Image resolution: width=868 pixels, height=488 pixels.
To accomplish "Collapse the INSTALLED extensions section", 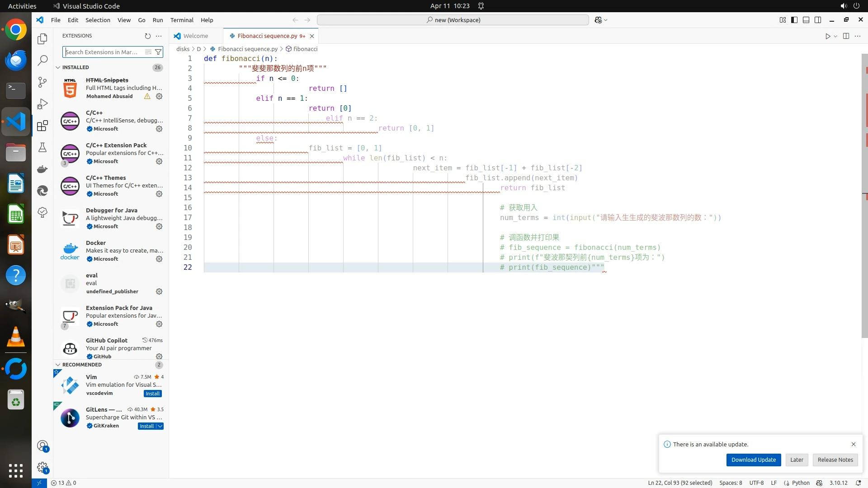I will (x=58, y=67).
